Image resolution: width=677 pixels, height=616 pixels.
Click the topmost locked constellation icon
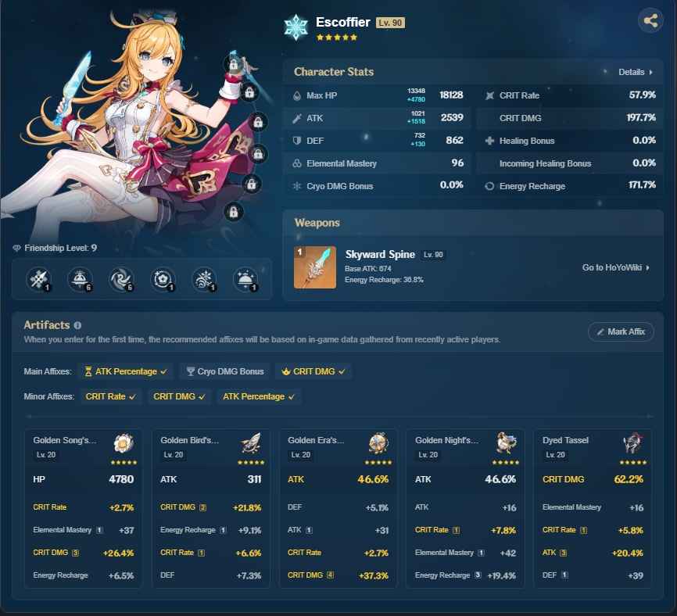(233, 64)
